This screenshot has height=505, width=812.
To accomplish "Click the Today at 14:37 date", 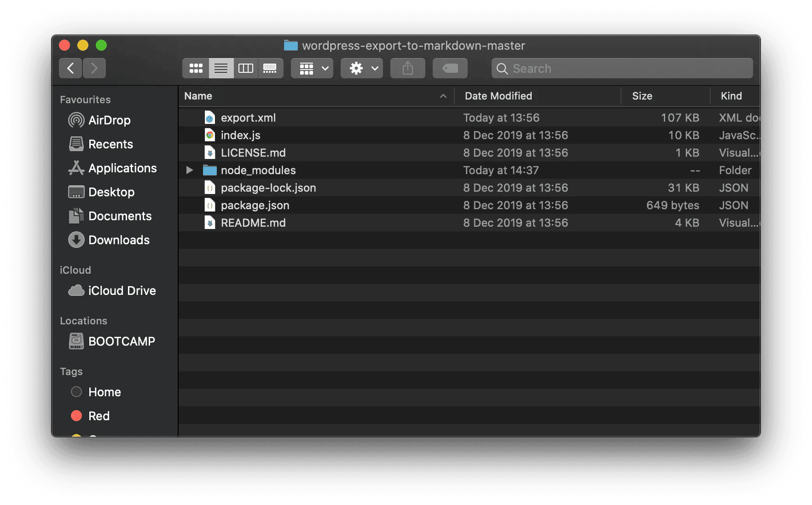I will (x=501, y=170).
